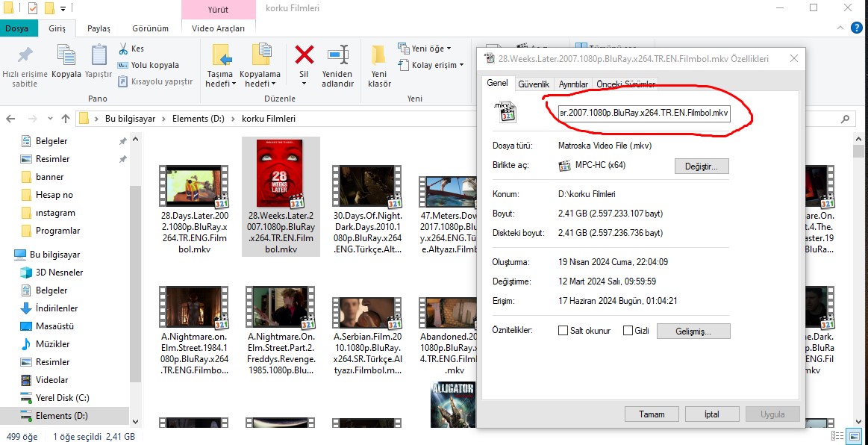The image size is (868, 445).
Task: Open the Ayrıntılar tab in properties dialog
Action: [573, 84]
